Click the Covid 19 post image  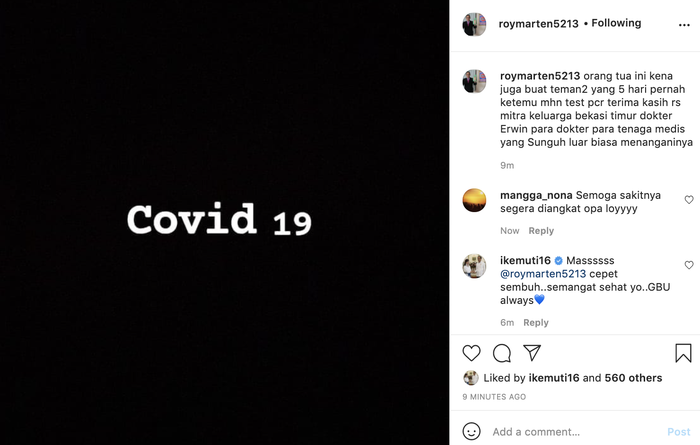coord(225,222)
